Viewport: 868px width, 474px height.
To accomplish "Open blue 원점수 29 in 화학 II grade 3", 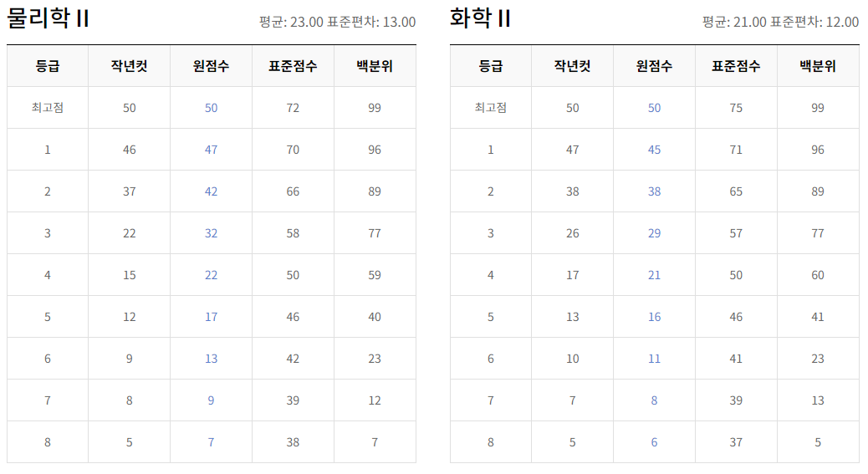I will (654, 233).
